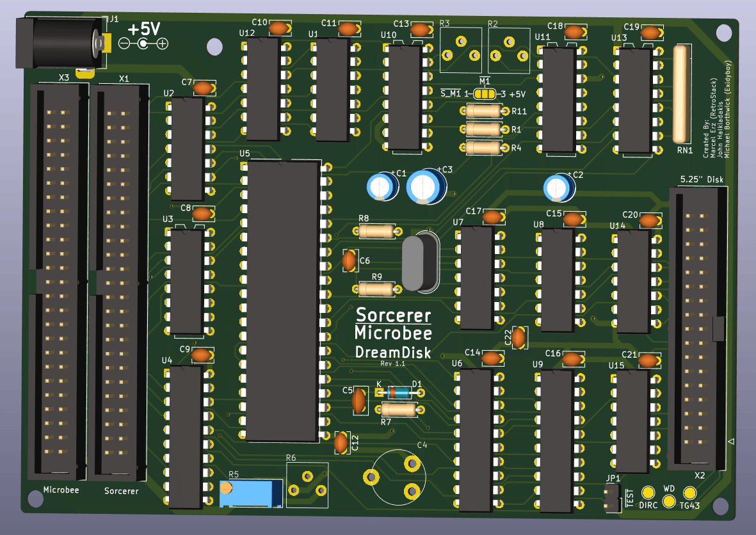
Task: Select the large 40-pin chip U5
Action: pyautogui.click(x=282, y=301)
